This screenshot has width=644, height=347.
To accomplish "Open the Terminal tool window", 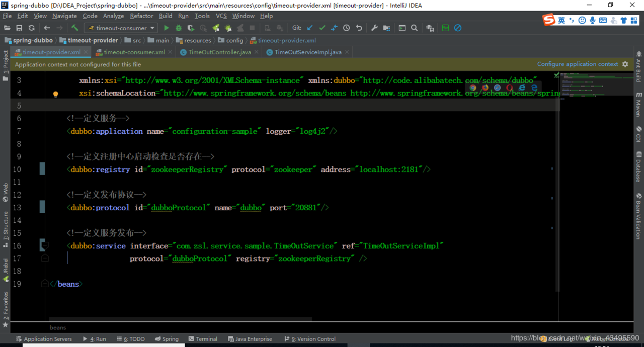I will (x=202, y=339).
